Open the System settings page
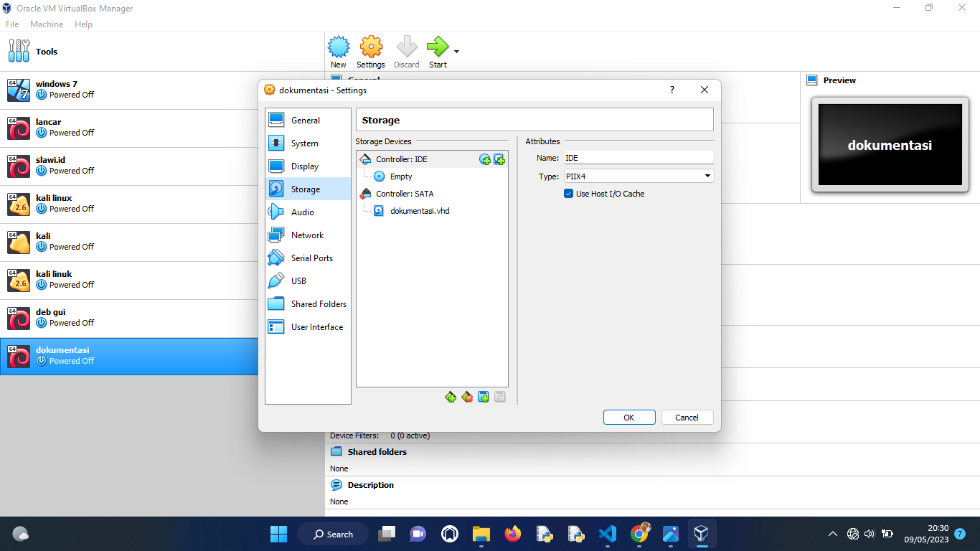 coord(308,143)
